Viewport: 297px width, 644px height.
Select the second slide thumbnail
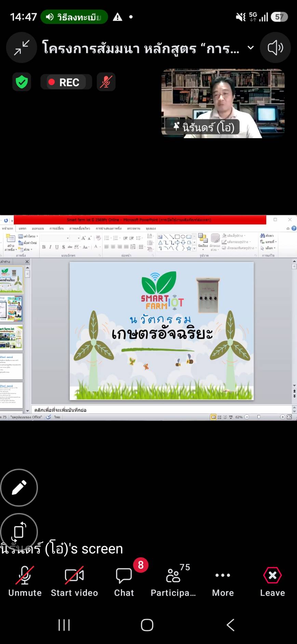11,308
